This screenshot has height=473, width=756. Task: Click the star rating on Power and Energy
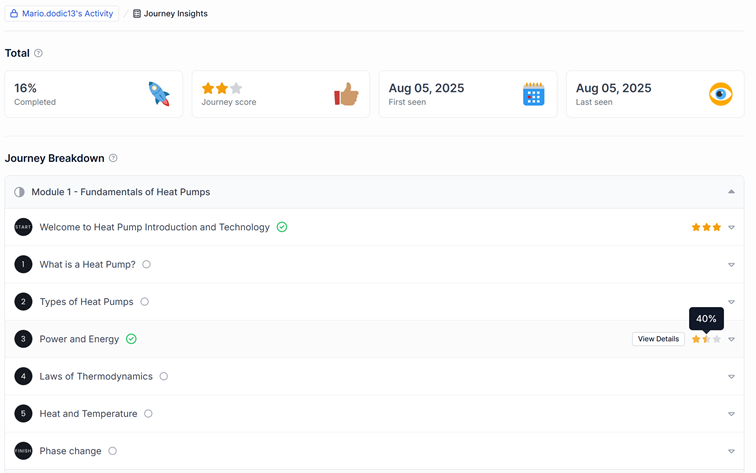pos(706,339)
